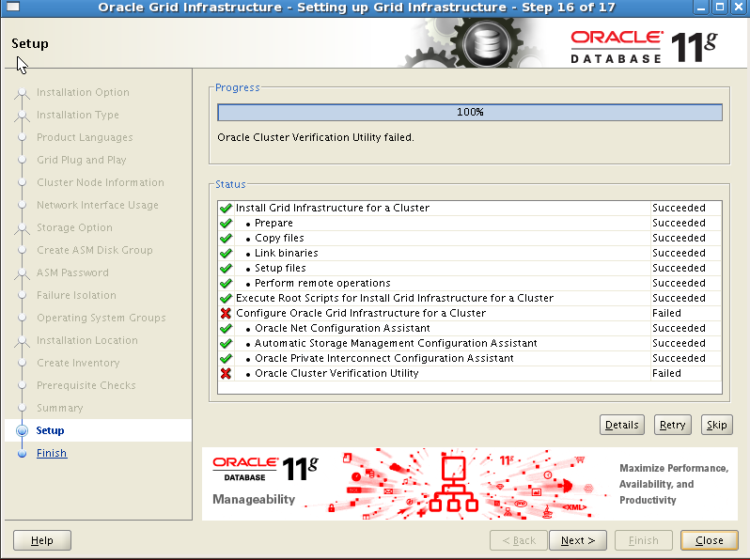Click Failed status of Cluster Verification Utility

(666, 374)
